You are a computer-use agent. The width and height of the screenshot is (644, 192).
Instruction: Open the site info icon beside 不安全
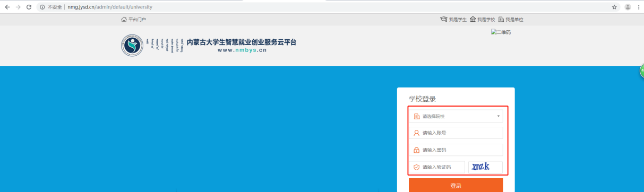click(x=42, y=7)
